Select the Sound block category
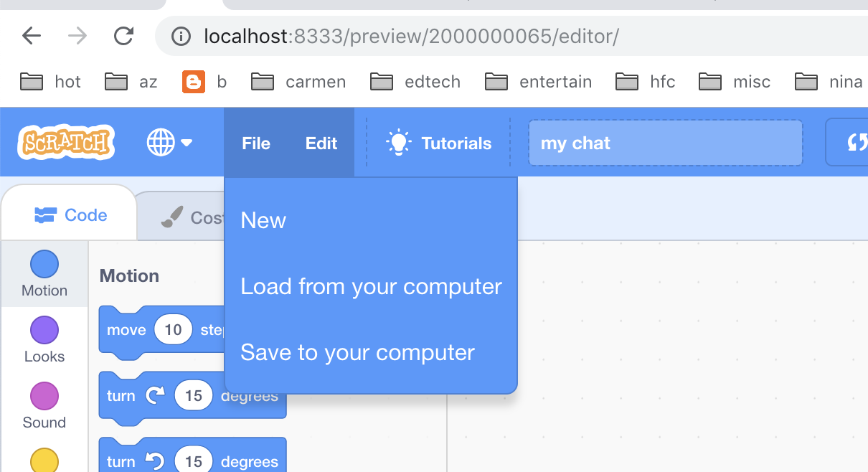The image size is (868, 472). (44, 405)
